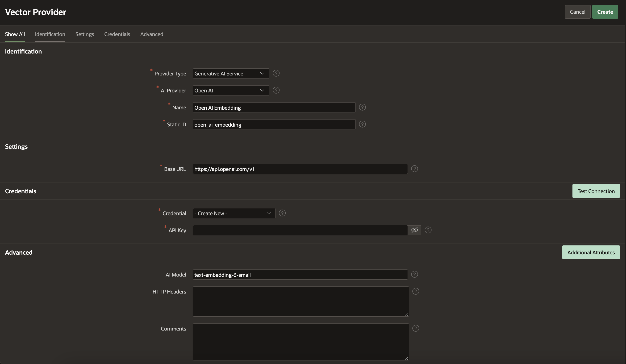Image resolution: width=626 pixels, height=364 pixels.
Task: Click into the API Key field
Action: 300,230
